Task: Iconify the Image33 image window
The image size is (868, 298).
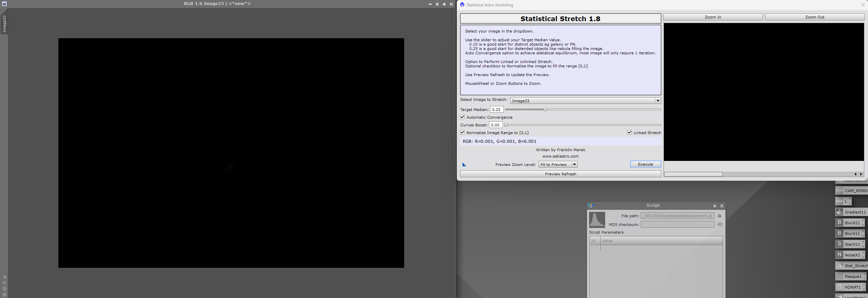Action: click(430, 4)
